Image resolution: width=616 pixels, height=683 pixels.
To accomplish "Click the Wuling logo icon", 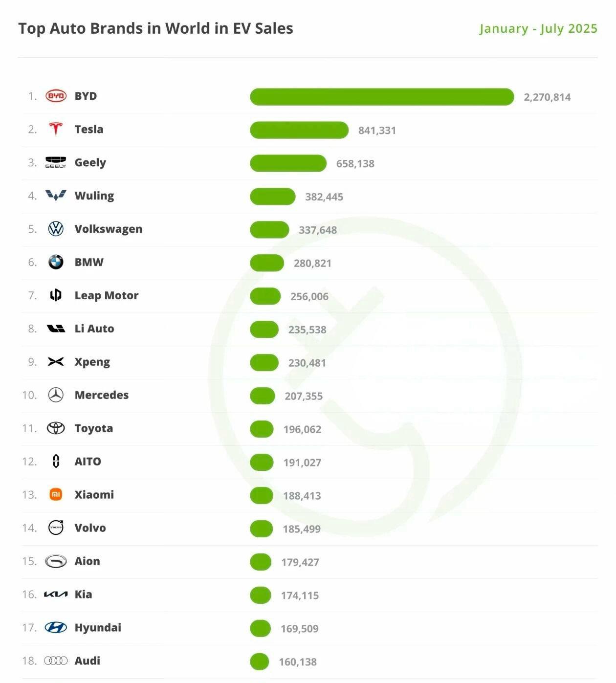I will coord(56,196).
